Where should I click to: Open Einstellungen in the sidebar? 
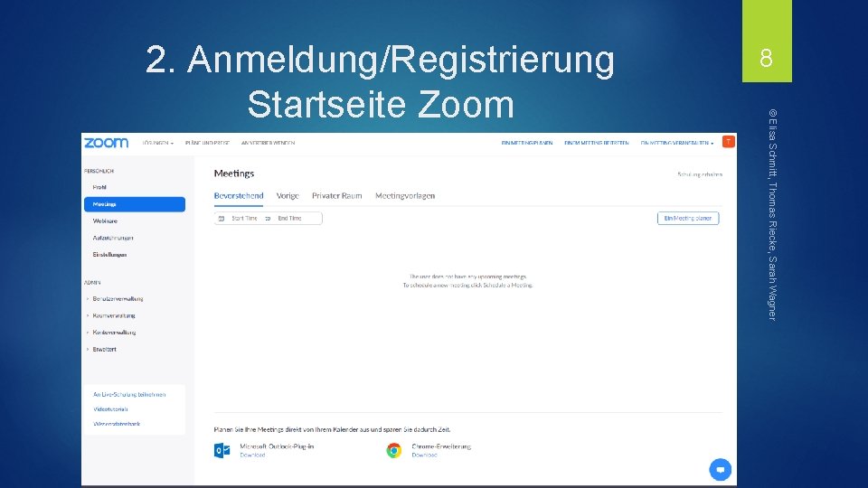pos(109,255)
